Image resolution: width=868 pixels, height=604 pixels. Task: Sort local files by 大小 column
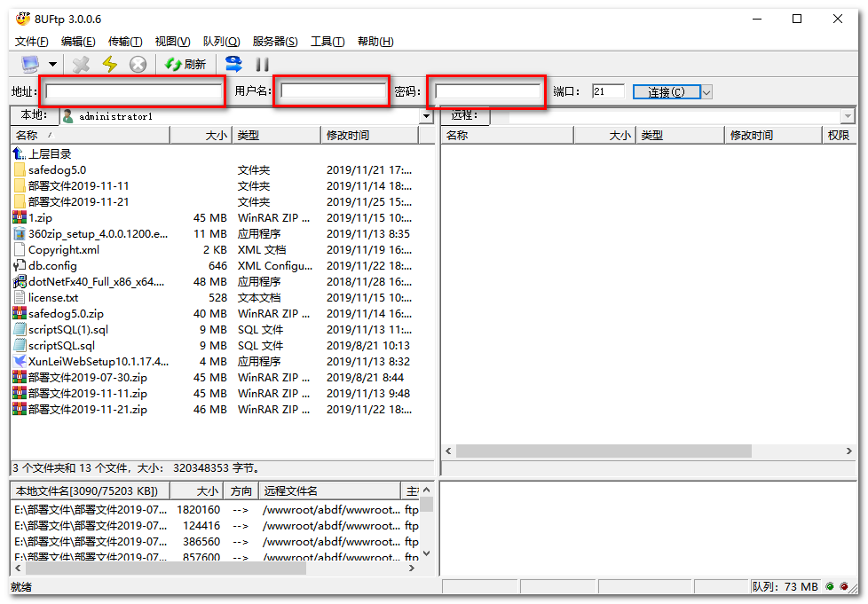click(x=201, y=136)
